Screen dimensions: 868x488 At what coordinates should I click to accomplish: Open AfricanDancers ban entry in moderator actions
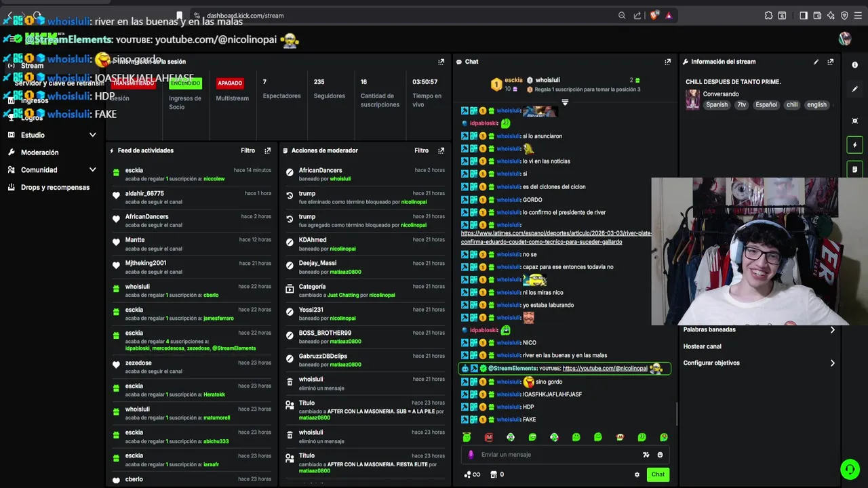pos(366,174)
